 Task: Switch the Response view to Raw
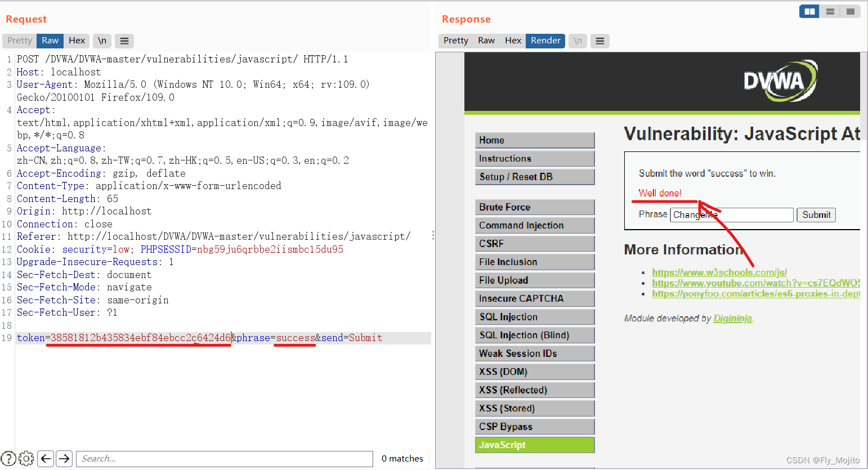tap(486, 41)
